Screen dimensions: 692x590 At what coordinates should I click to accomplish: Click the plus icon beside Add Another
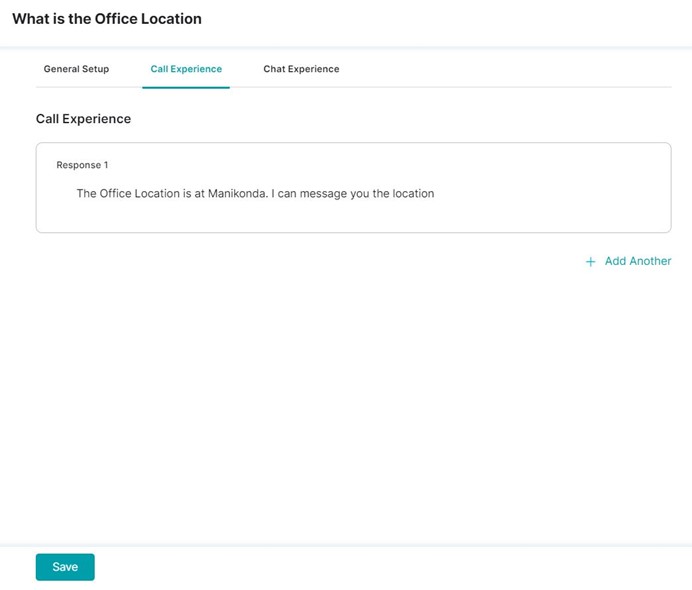(x=590, y=262)
